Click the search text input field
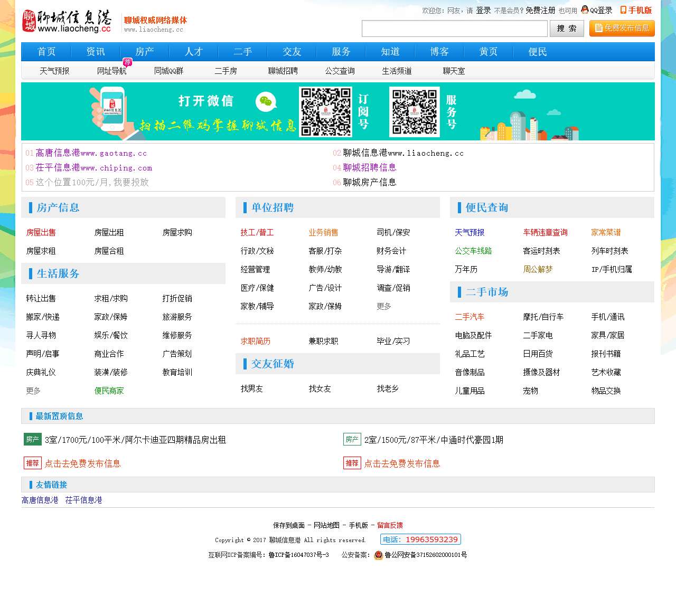The image size is (676, 616). tap(455, 29)
